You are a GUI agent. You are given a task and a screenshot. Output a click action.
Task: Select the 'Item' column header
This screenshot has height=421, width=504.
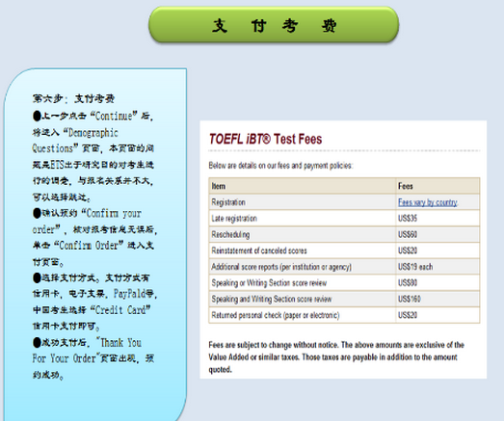click(219, 186)
